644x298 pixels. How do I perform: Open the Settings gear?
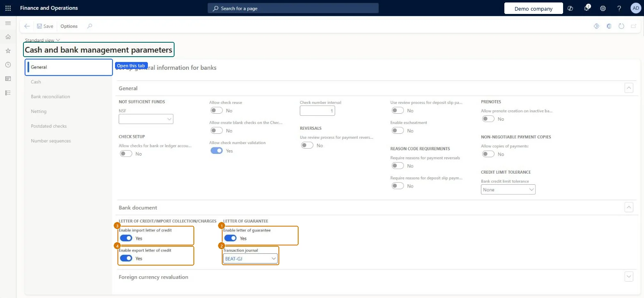[603, 8]
